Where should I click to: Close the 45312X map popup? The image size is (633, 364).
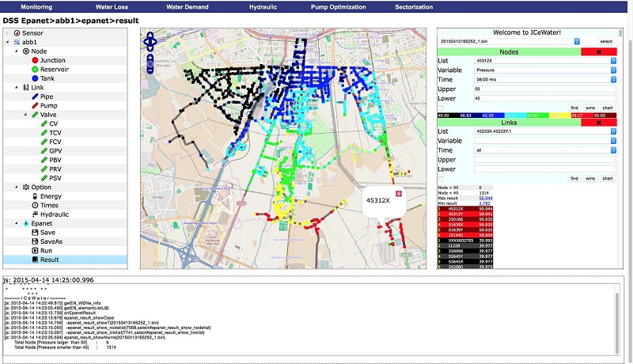tap(399, 194)
